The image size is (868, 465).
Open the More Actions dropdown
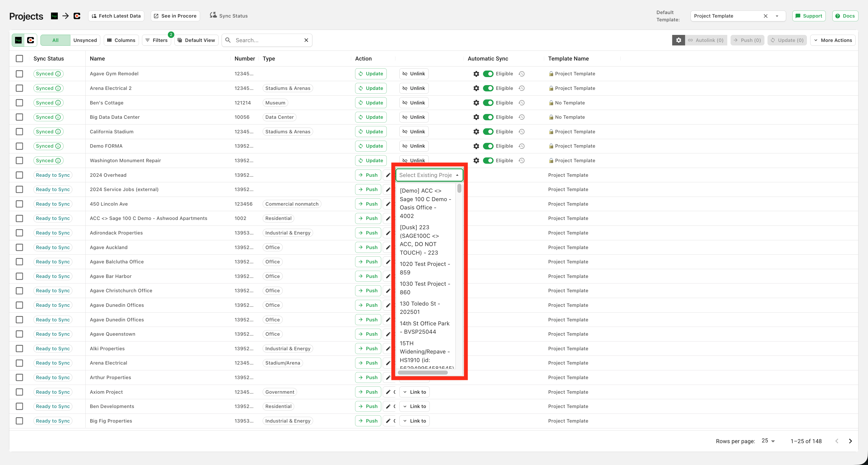pyautogui.click(x=833, y=40)
